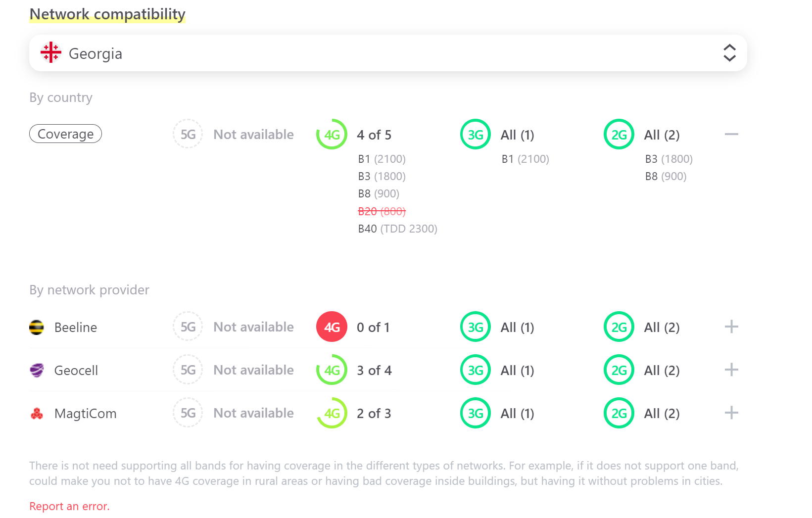Click the MagtiCom 4G coverage icon
This screenshot has width=812, height=518.
[x=332, y=413]
